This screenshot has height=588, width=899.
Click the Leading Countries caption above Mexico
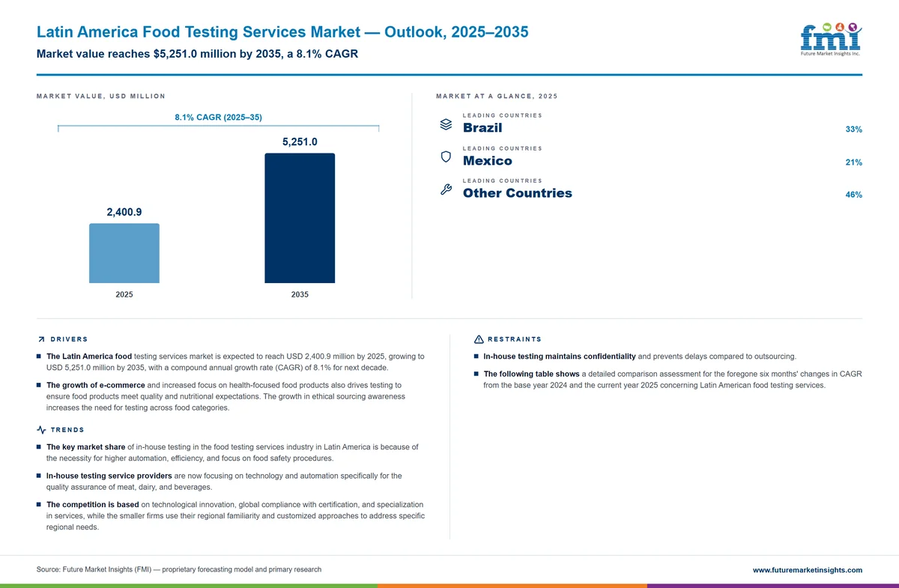[x=503, y=148]
